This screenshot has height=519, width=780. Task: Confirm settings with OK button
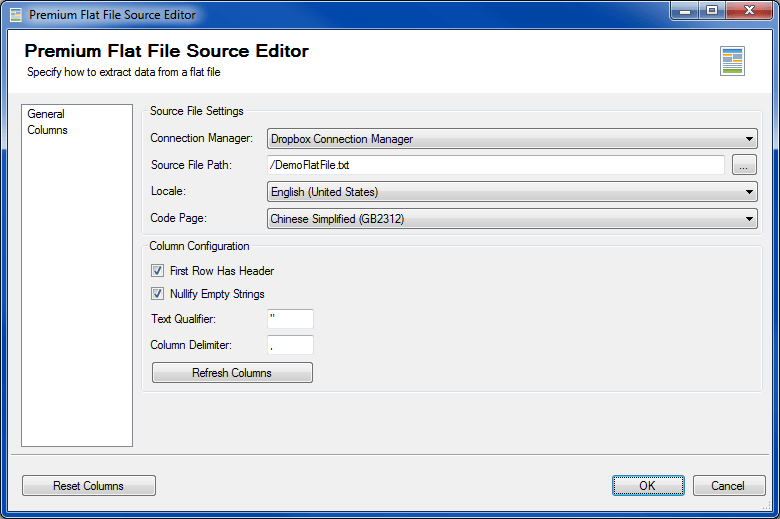point(648,486)
